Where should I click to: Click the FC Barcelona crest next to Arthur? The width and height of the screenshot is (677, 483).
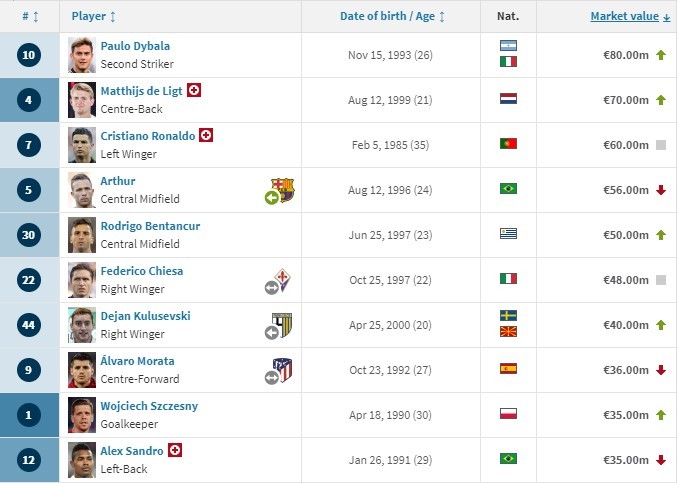[285, 190]
